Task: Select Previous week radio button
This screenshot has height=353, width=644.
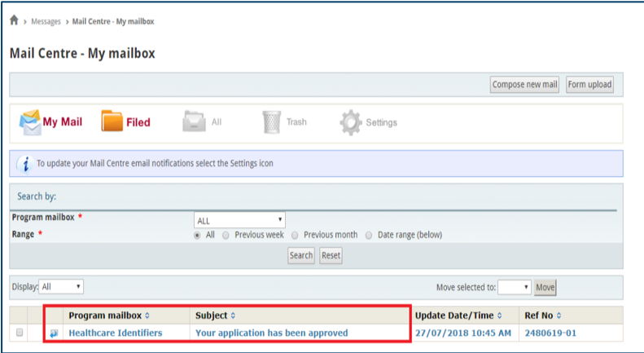Action: [x=226, y=236]
